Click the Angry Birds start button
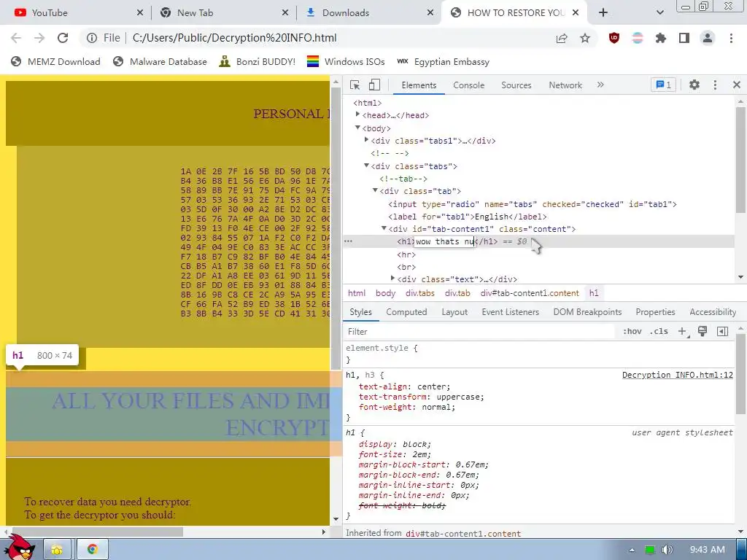Viewport: 747px width, 560px height. click(x=20, y=547)
